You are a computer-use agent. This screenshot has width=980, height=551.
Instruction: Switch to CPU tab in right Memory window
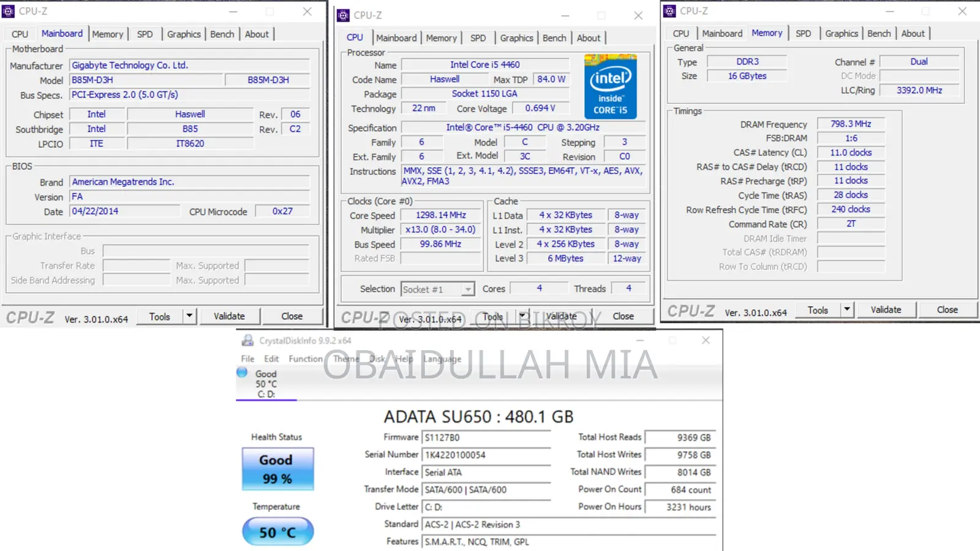(x=680, y=34)
